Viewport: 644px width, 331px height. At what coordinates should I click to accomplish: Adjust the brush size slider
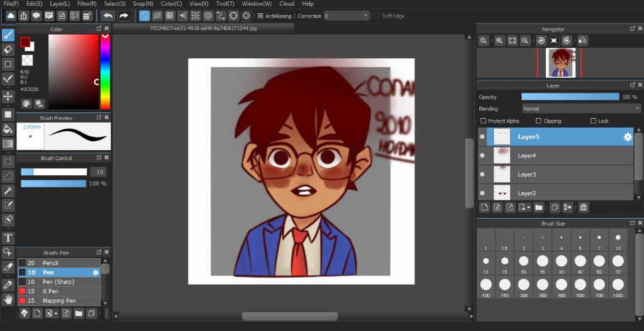[54, 172]
